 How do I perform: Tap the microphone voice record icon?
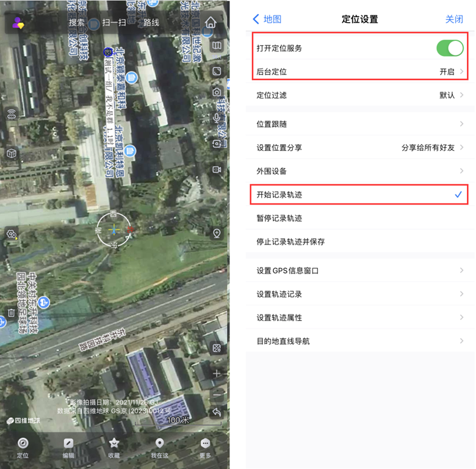(x=217, y=117)
